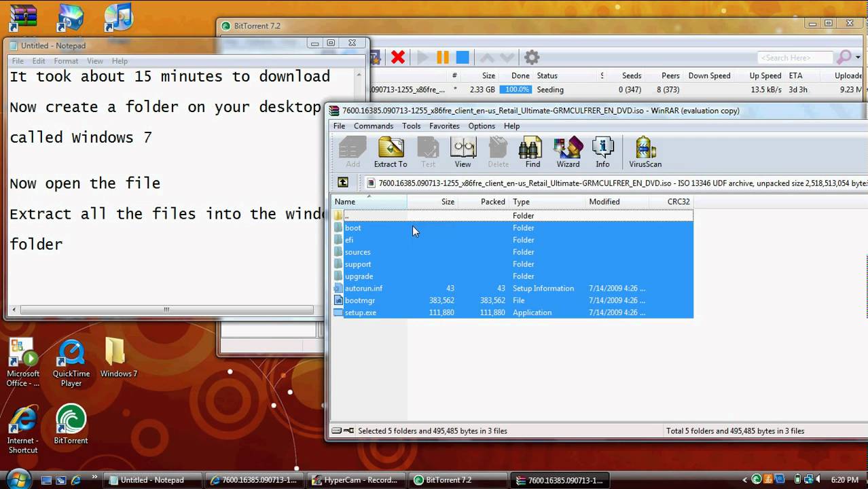The width and height of the screenshot is (868, 489).
Task: Open BitTorrent preferences gear icon
Action: click(532, 58)
